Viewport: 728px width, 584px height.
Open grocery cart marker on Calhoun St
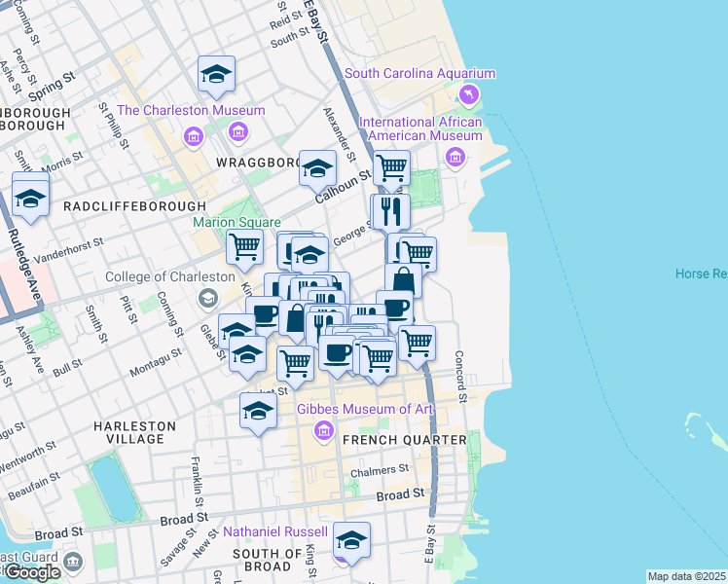(392, 171)
